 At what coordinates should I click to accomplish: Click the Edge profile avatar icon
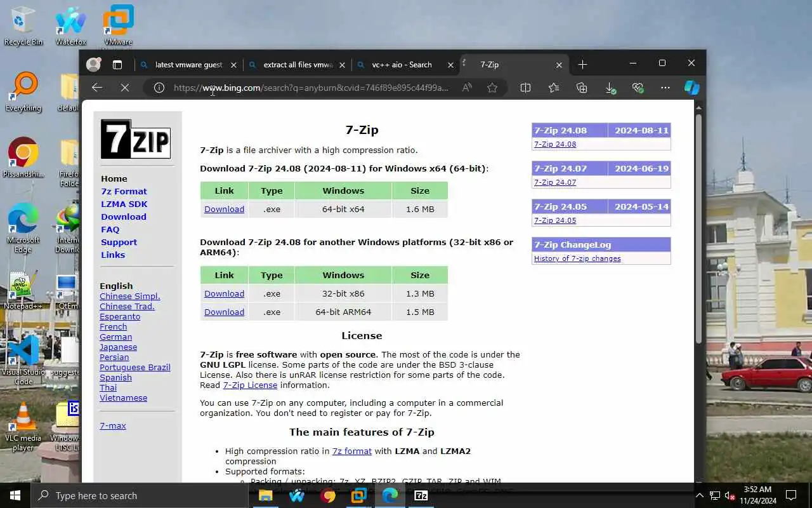click(94, 64)
